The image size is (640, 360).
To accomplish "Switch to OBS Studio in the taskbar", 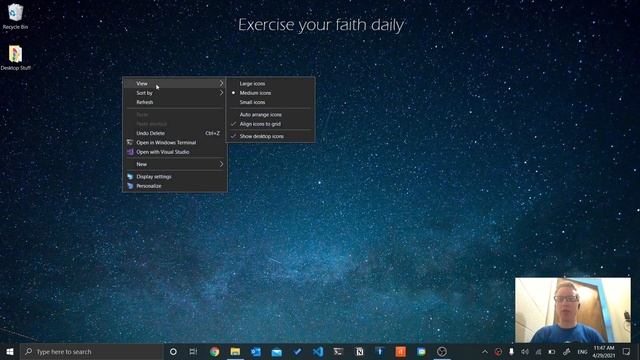I will coord(442,351).
